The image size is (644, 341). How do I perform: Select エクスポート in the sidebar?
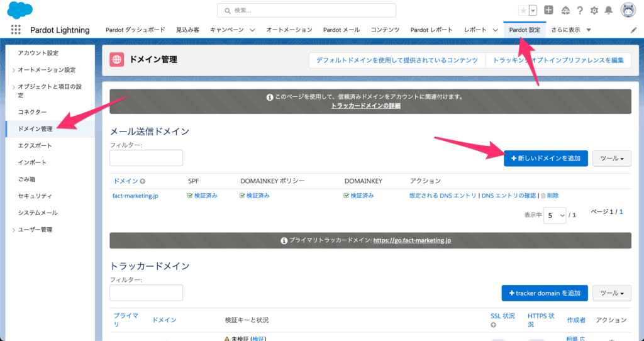[35, 145]
